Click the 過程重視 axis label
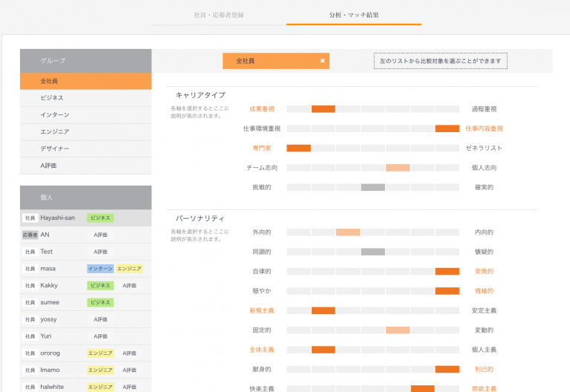 pos(484,109)
